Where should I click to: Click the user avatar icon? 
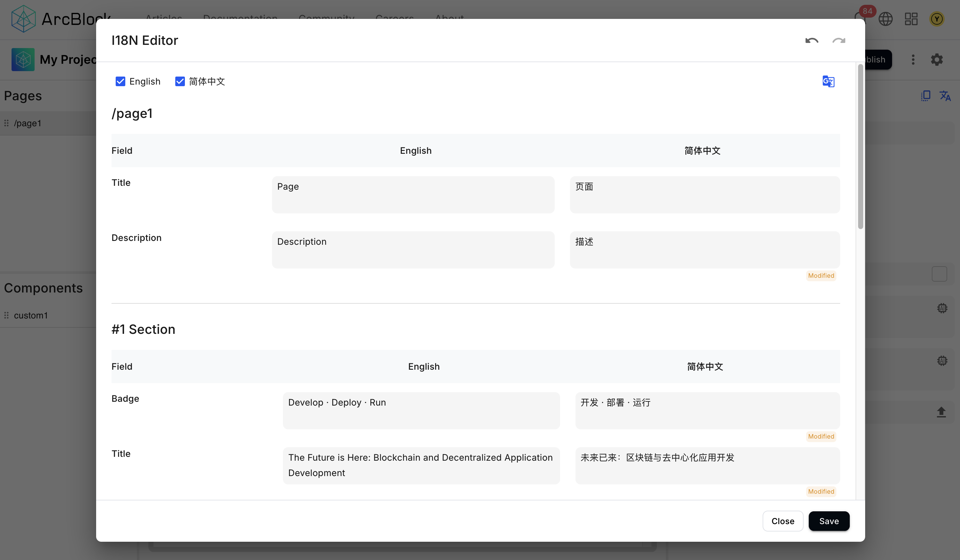point(937,19)
